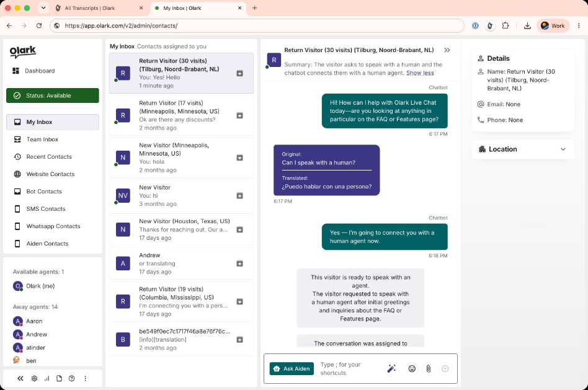
Task: Archive Return Visitor Columbia conversation
Action: pyautogui.click(x=239, y=301)
